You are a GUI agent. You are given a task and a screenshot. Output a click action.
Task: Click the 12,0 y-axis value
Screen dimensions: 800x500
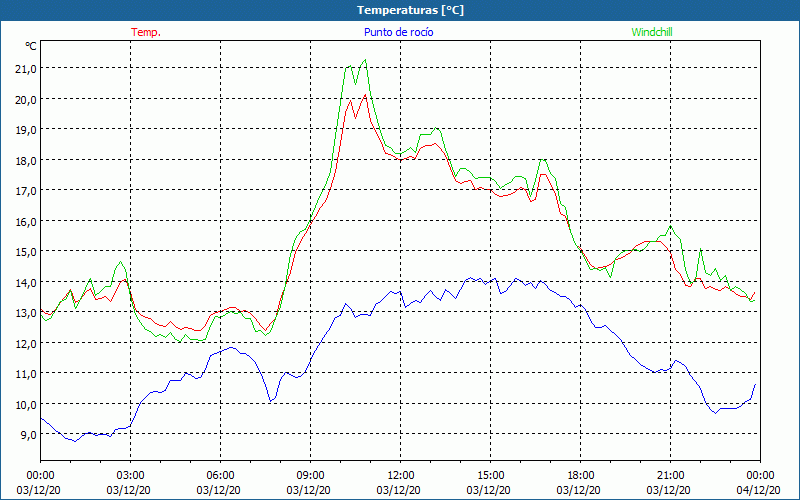point(26,343)
